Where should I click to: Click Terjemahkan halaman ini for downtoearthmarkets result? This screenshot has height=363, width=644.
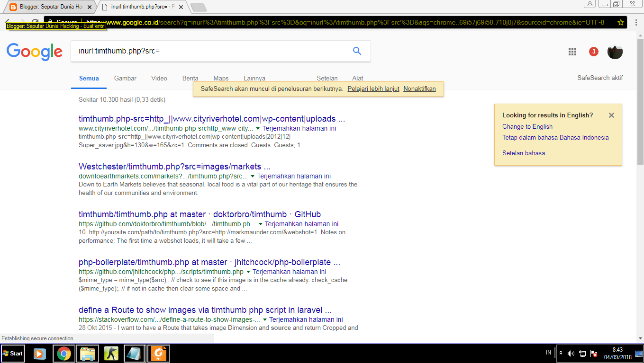coord(294,176)
